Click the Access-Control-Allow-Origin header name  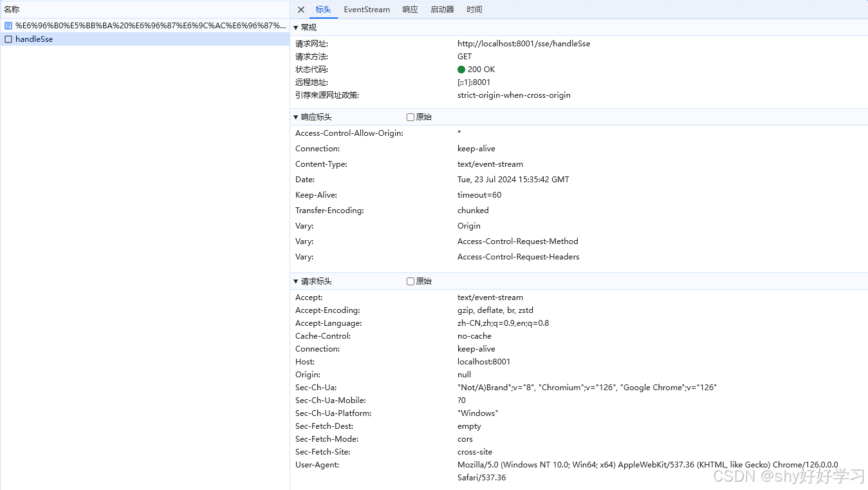[349, 133]
